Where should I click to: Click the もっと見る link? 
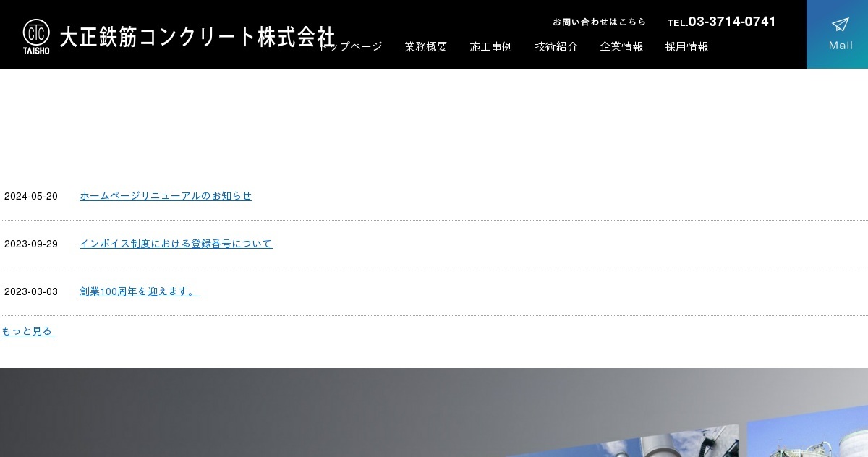28,331
